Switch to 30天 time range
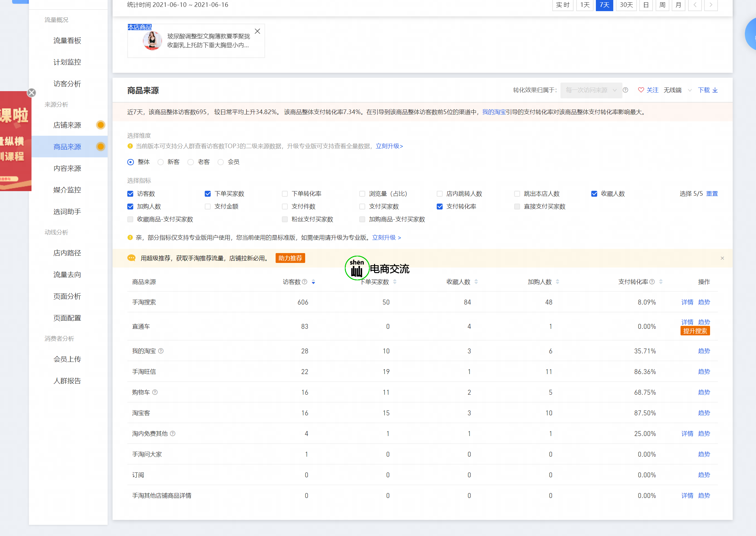This screenshot has height=536, width=756. [x=626, y=5]
